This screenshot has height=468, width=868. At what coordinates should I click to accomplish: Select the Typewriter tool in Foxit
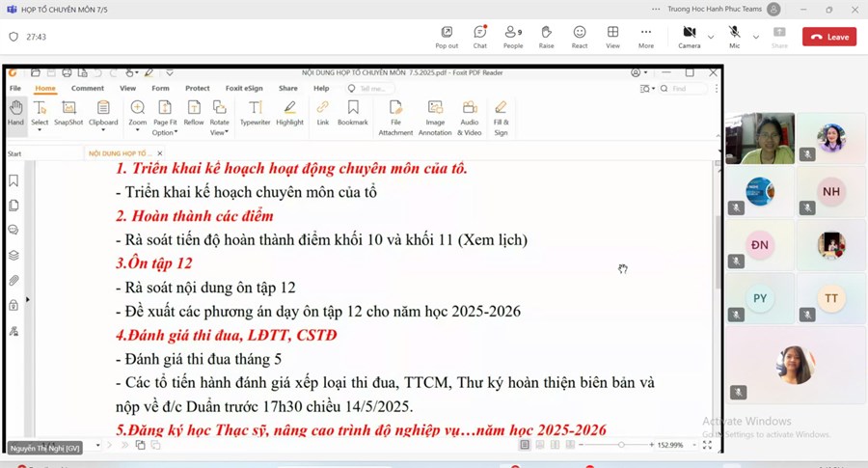(x=255, y=113)
